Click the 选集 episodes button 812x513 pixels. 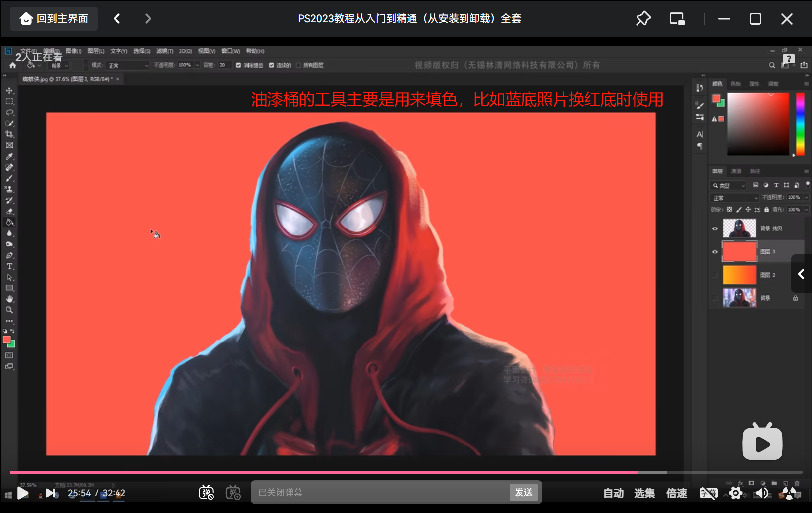pos(644,493)
